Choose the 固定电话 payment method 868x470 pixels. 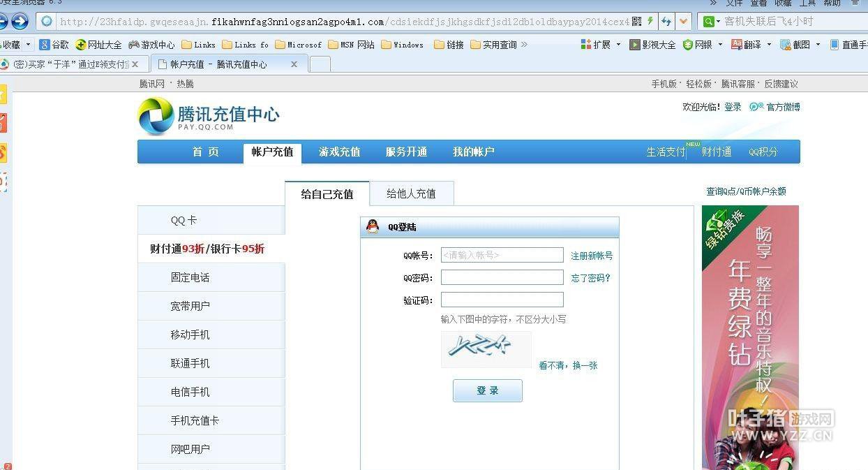tap(211, 277)
